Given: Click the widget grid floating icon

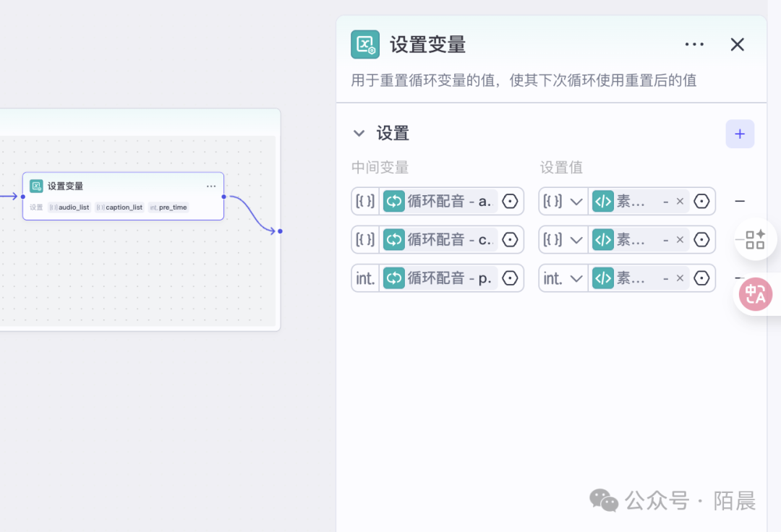Looking at the screenshot, I should [x=756, y=239].
